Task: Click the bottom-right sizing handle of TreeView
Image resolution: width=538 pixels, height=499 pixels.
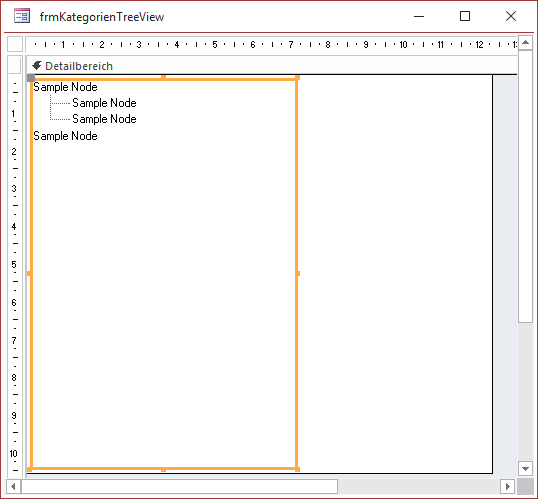Action: point(297,469)
